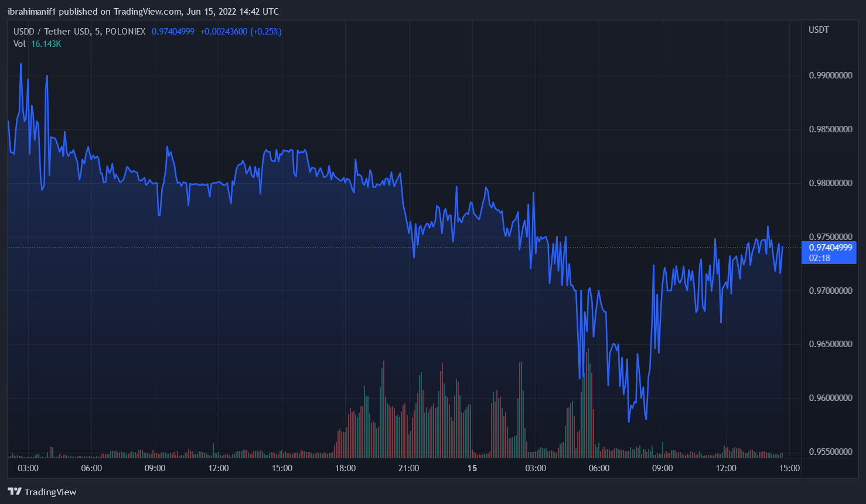Click the 0.96000000 price axis label

point(830,398)
